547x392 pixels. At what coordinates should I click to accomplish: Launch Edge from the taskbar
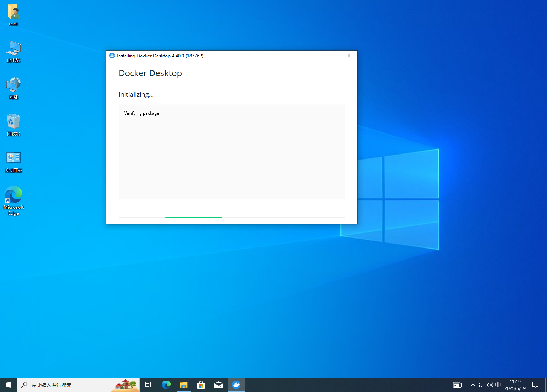pyautogui.click(x=166, y=385)
